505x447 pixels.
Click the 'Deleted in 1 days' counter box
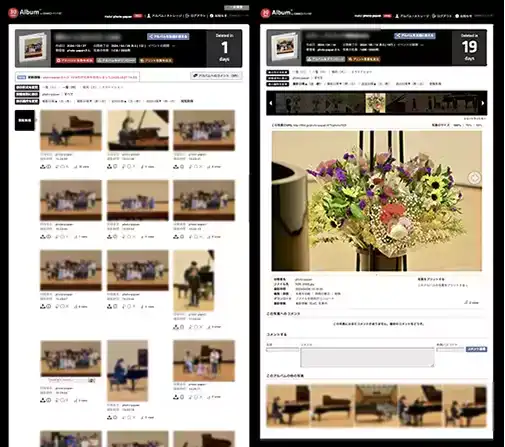(x=224, y=49)
